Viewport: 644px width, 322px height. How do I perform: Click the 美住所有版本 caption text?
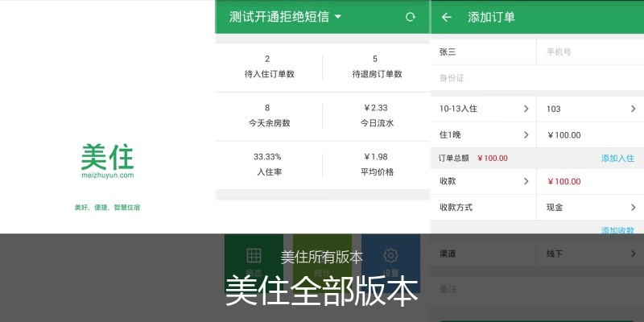[x=321, y=257]
